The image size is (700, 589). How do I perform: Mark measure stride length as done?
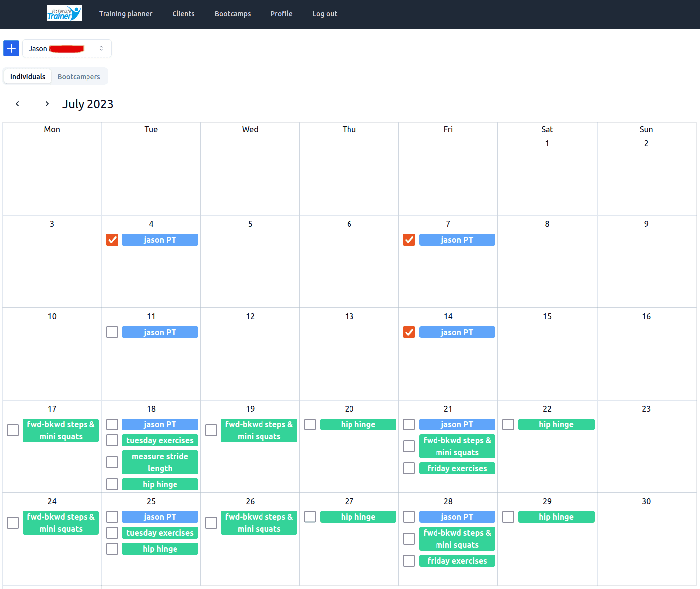(112, 462)
